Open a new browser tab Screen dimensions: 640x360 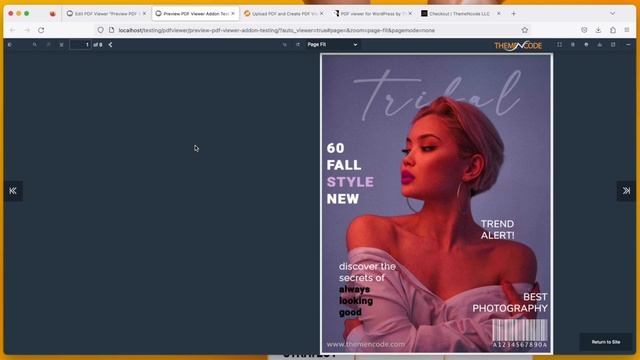click(x=513, y=13)
